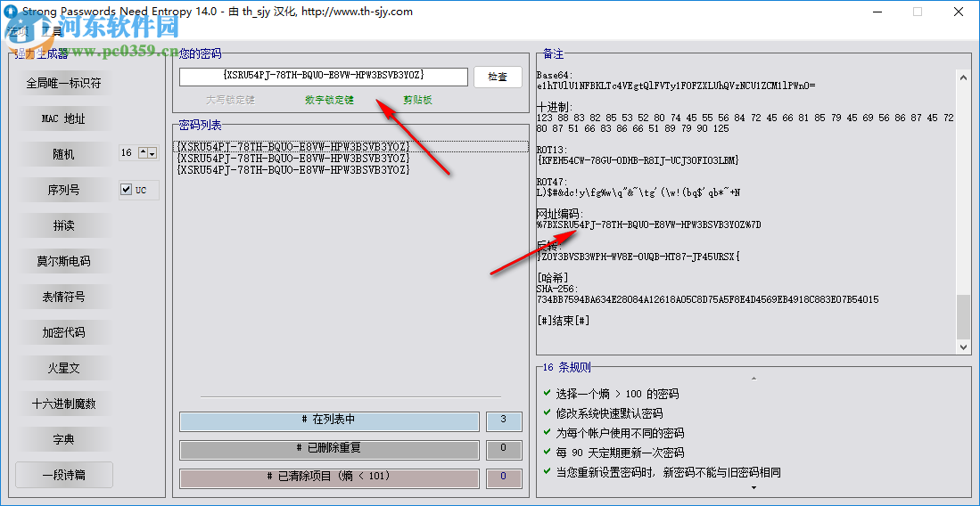Generate a 随机 password

pos(63,154)
